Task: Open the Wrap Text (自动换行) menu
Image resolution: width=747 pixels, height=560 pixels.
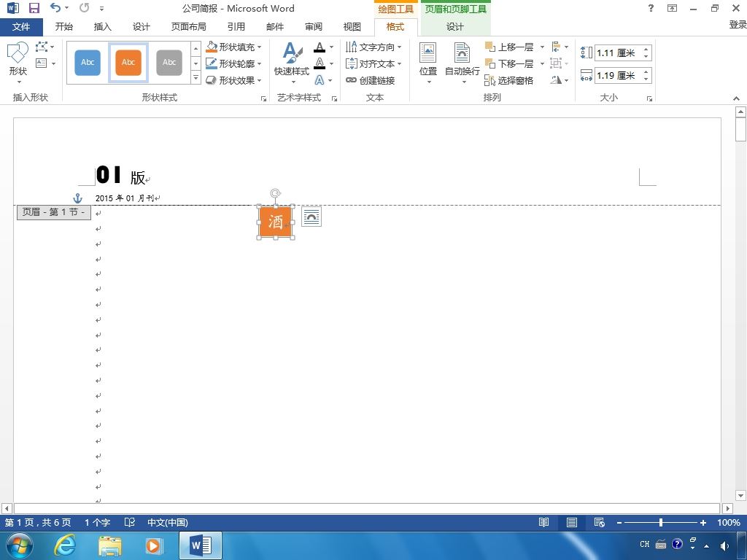Action: coord(462,63)
